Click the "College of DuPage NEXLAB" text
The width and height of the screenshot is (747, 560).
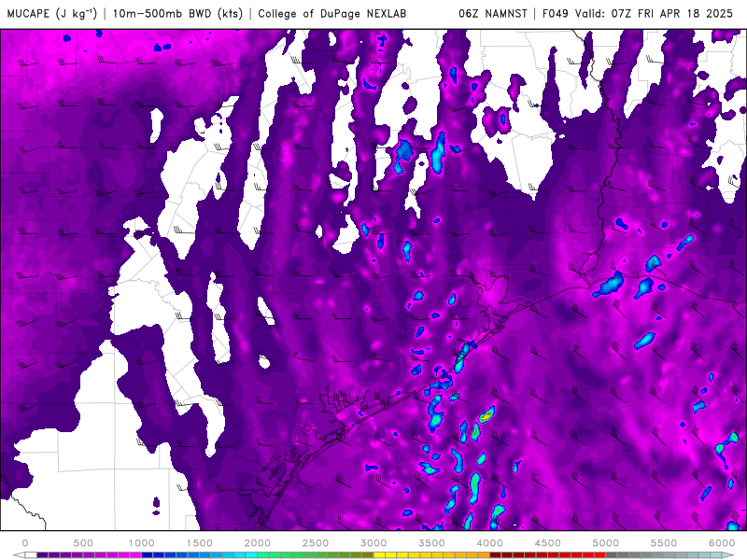coord(332,13)
